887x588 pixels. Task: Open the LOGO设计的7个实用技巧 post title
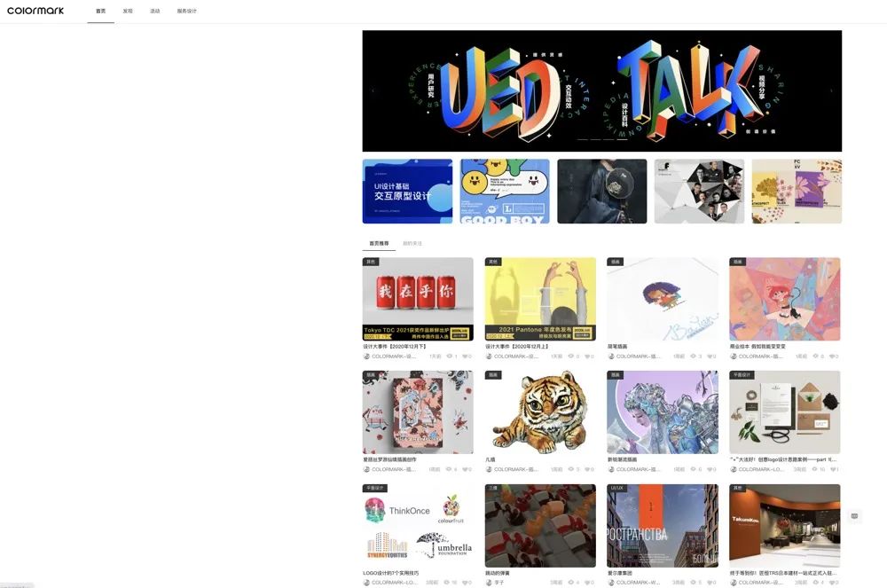pos(391,573)
